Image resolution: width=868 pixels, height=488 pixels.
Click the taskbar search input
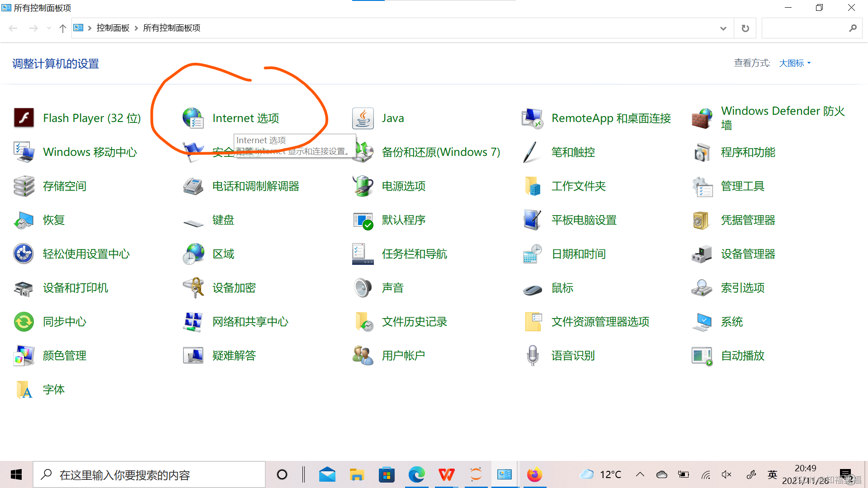(149, 474)
